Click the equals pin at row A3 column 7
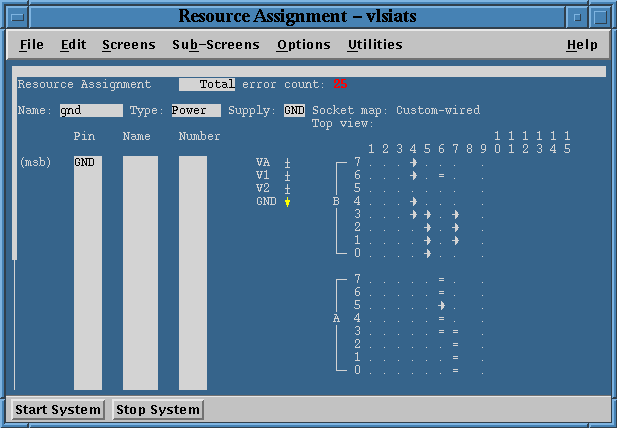Screen dimensions: 617x428 [455, 332]
